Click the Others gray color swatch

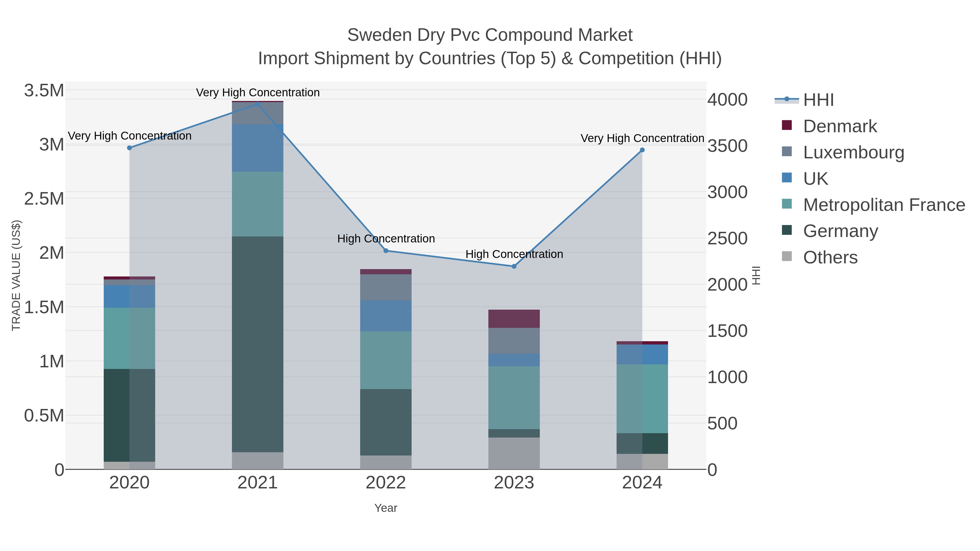(787, 256)
